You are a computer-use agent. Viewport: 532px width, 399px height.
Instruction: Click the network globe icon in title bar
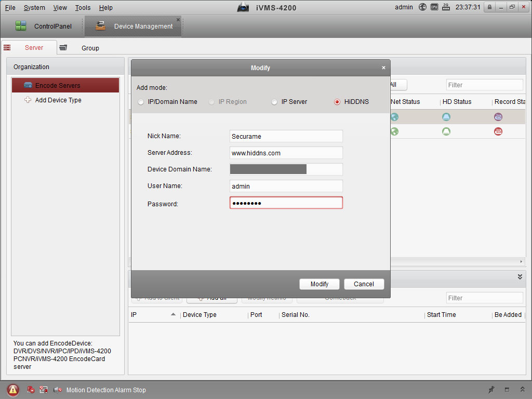pyautogui.click(x=422, y=7)
